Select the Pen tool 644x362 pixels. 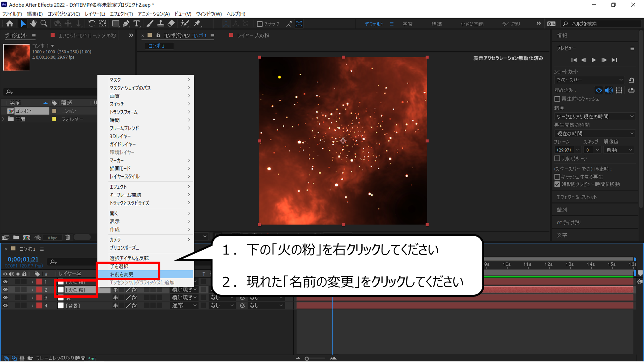(126, 23)
